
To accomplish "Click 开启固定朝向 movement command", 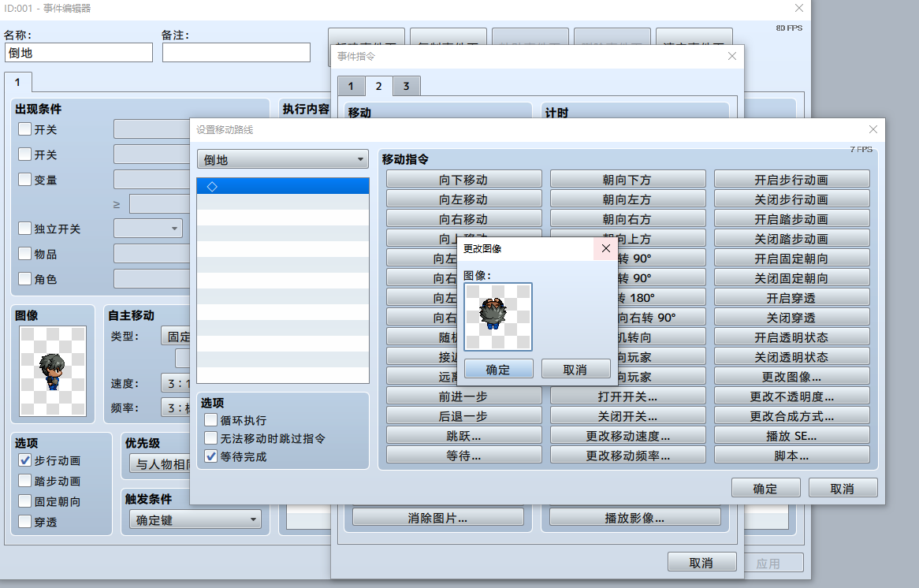I will 791,259.
